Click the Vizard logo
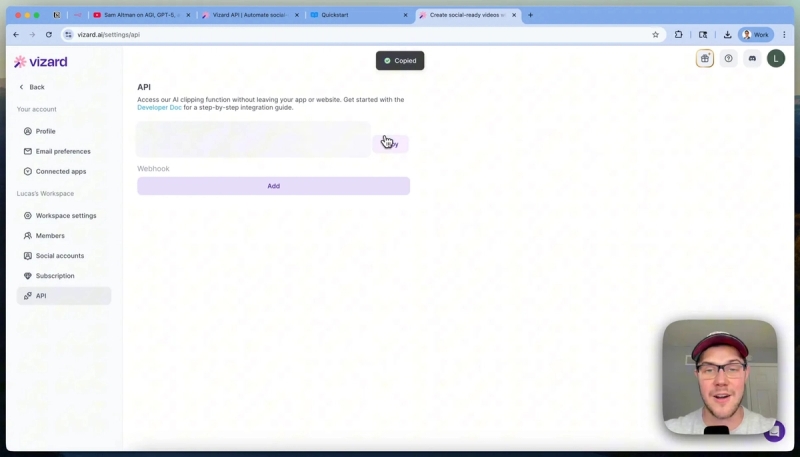The width and height of the screenshot is (800, 457). (x=41, y=62)
